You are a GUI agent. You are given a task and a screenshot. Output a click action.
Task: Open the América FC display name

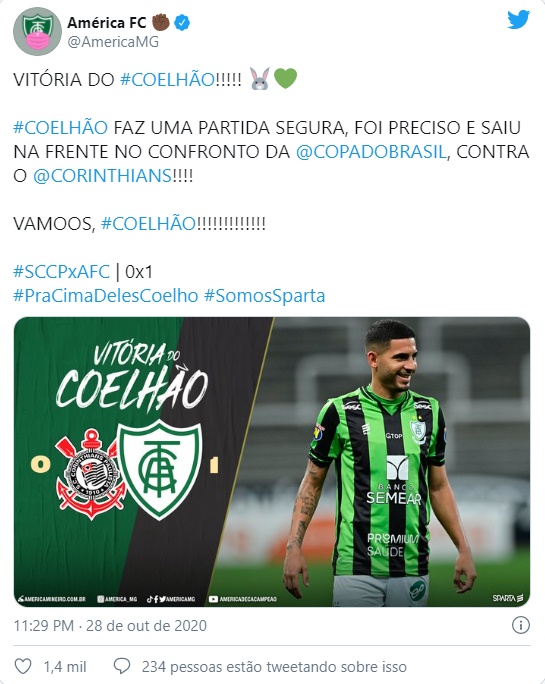click(x=106, y=22)
